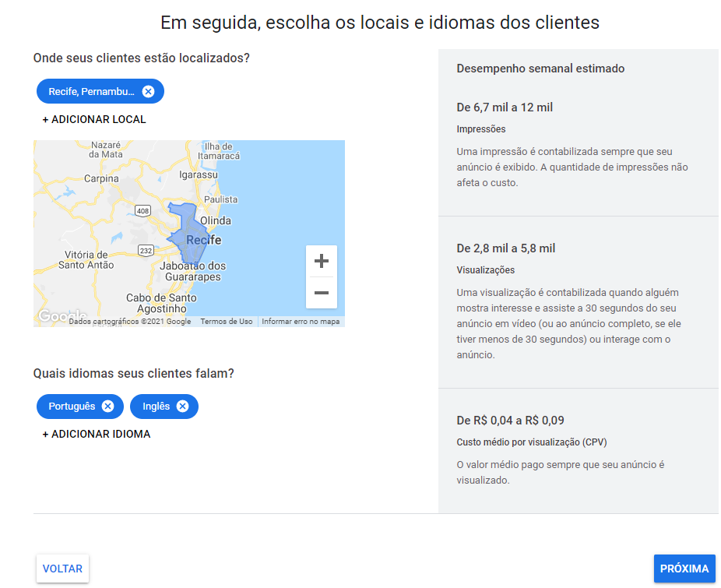
Task: Click Nazaré da Mata map label
Action: click(106, 150)
